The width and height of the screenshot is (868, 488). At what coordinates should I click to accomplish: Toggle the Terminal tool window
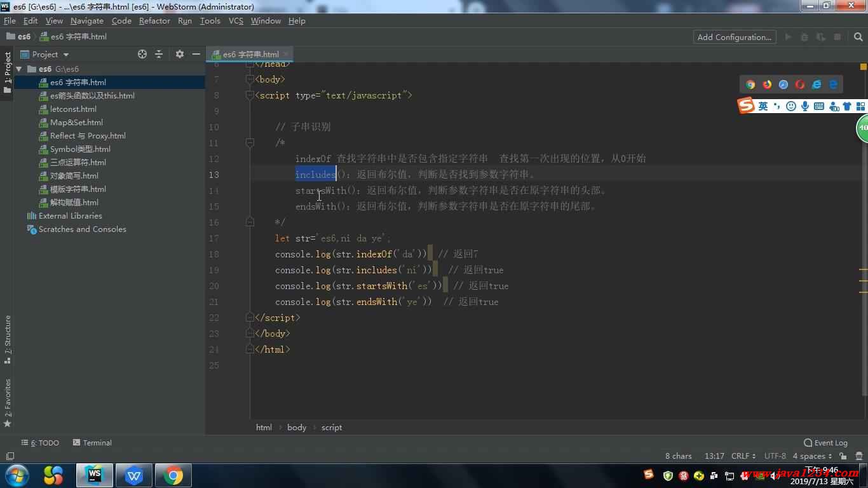tap(92, 443)
